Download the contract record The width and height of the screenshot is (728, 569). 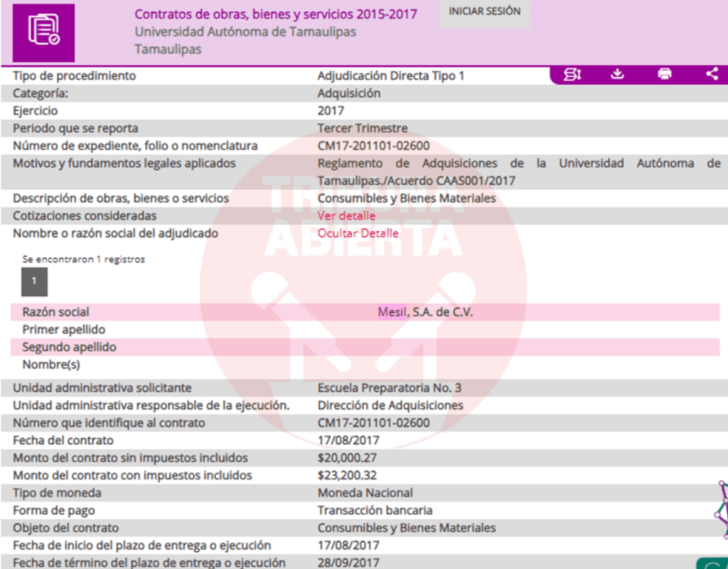pos(617,75)
